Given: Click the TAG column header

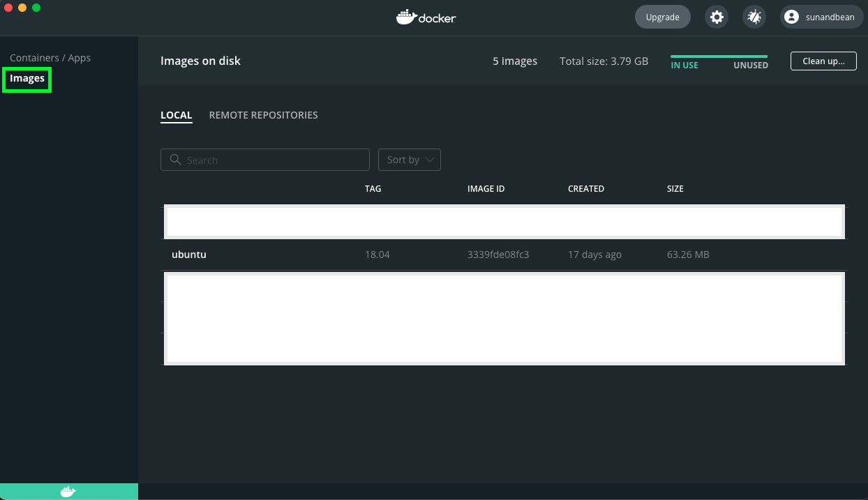Looking at the screenshot, I should pos(373,189).
